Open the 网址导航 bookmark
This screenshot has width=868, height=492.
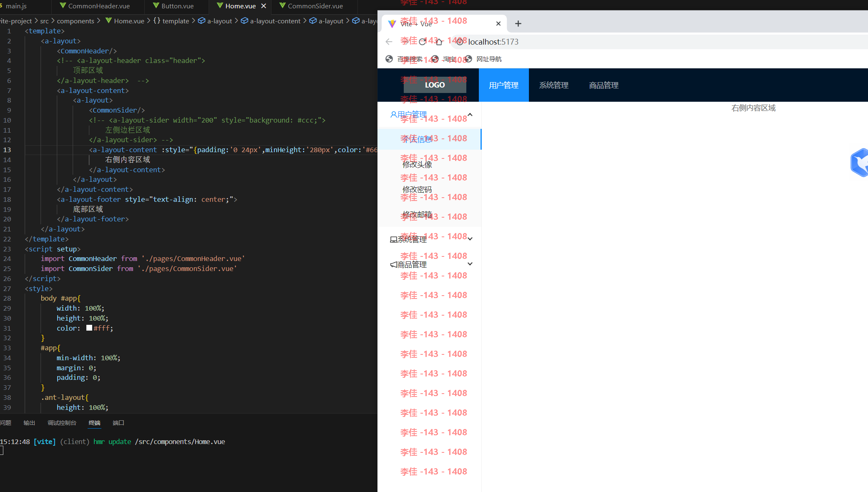(x=483, y=59)
